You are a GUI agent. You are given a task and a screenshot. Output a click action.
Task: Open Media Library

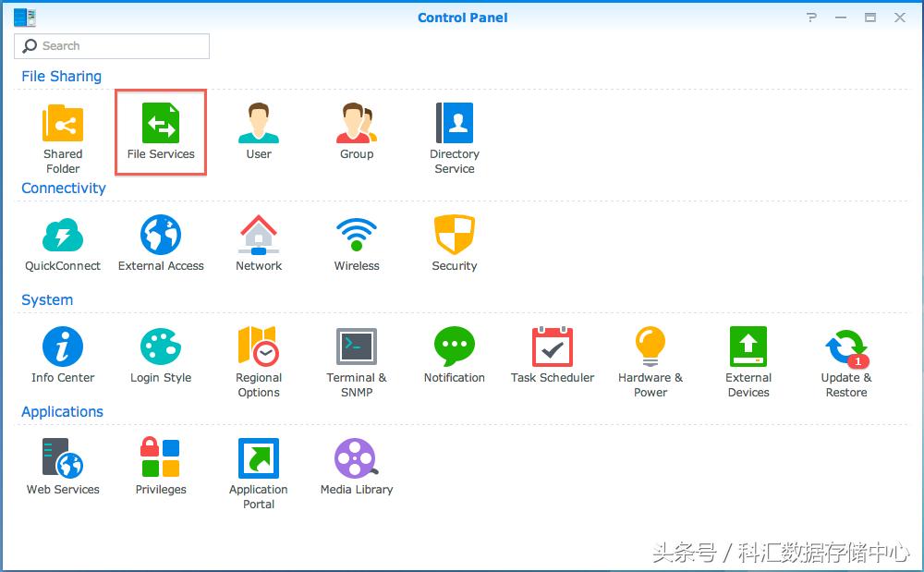click(357, 468)
